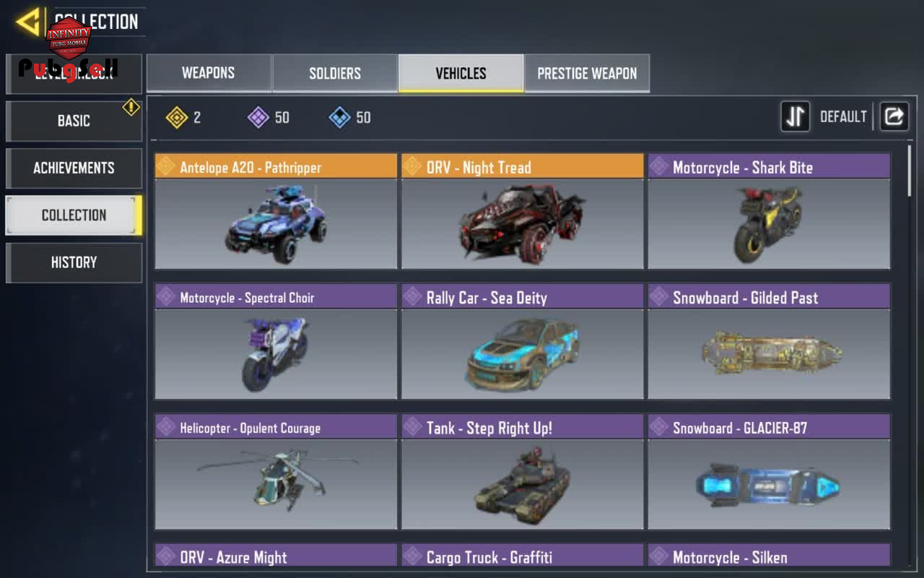Switch to the WEAPONS tab
Image resolution: width=924 pixels, height=578 pixels.
point(209,73)
